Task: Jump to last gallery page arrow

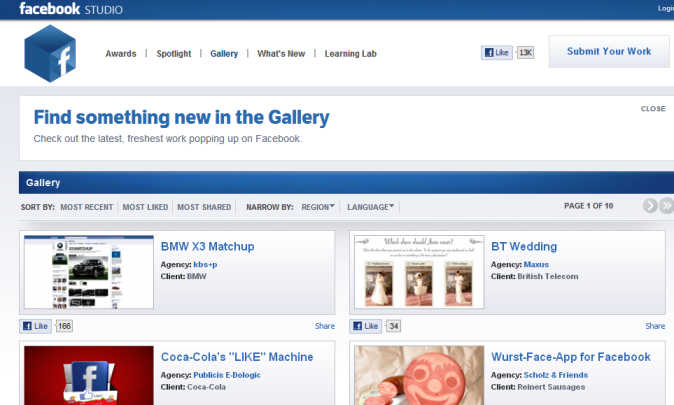Action: [667, 206]
